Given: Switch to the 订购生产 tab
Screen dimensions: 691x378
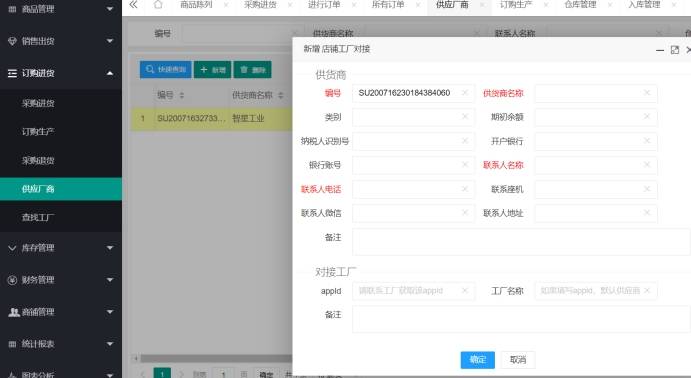Looking at the screenshot, I should click(x=516, y=5).
